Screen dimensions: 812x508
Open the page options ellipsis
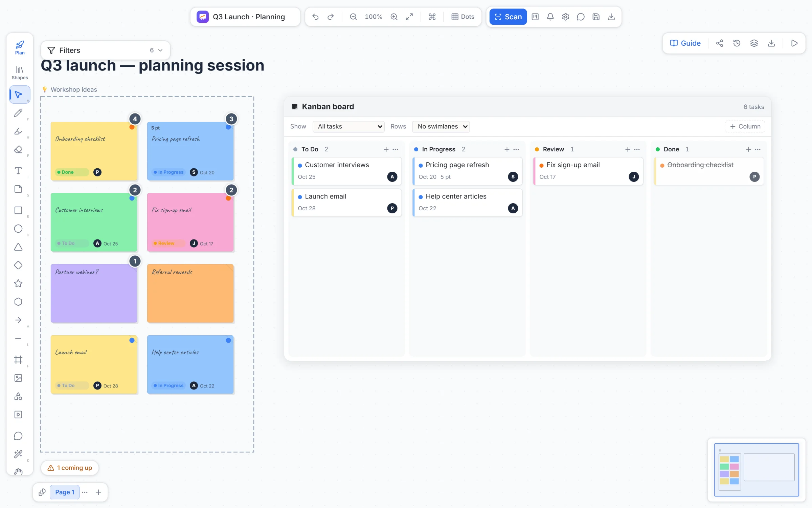pyautogui.click(x=85, y=492)
